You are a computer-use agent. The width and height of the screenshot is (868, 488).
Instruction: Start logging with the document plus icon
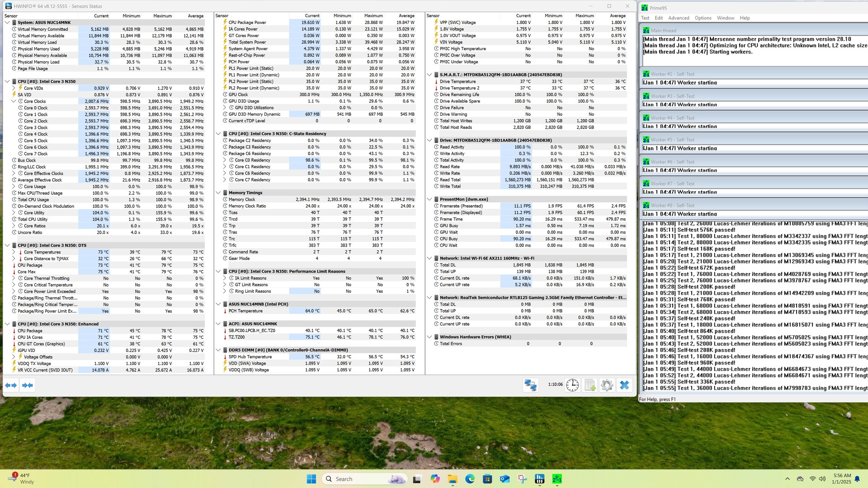point(590,385)
